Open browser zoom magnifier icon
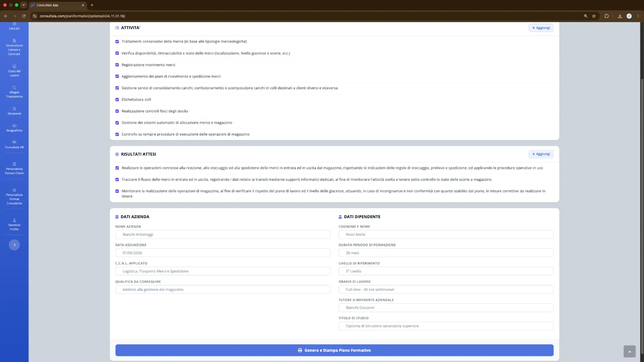Screen dimensions: 644x362 [586, 16]
